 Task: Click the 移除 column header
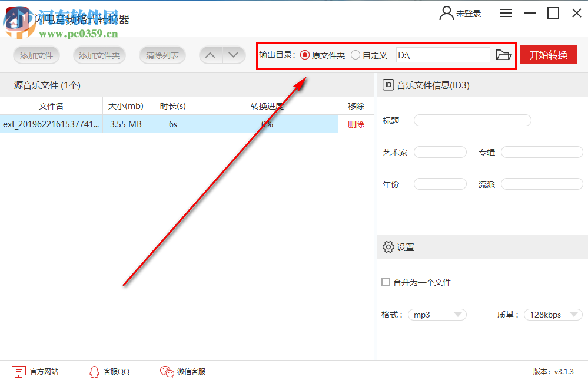[356, 105]
